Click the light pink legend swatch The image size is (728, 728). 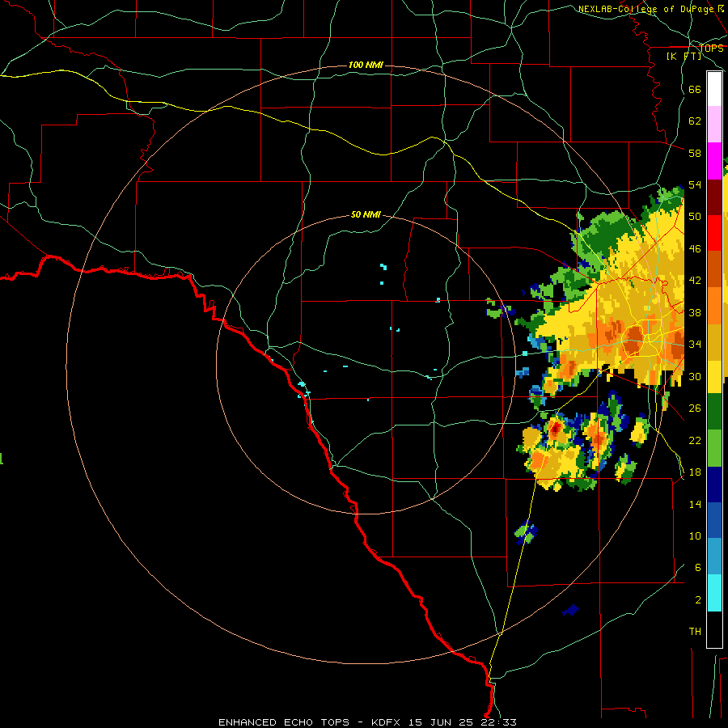click(x=714, y=125)
